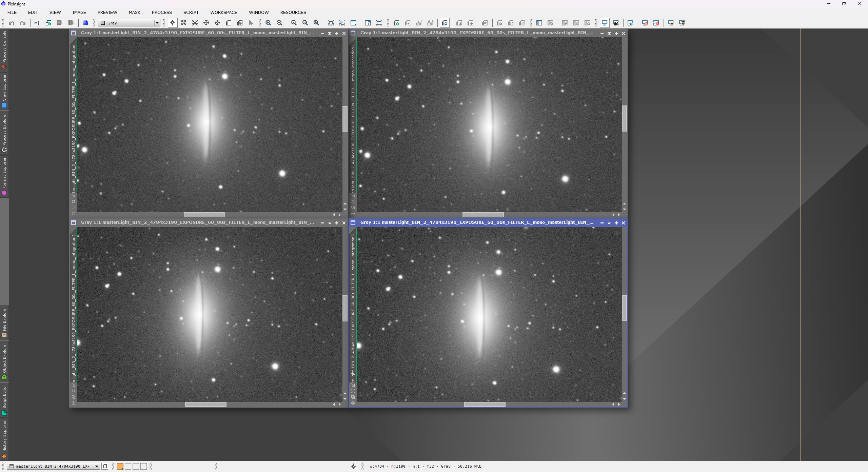Image resolution: width=868 pixels, height=472 pixels.
Task: Select the orange first workspace square
Action: pos(120,466)
